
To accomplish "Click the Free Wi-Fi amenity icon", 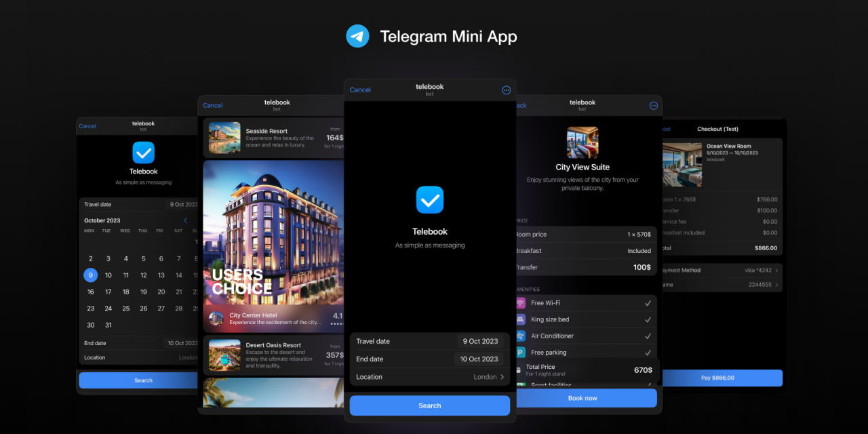I will point(520,303).
